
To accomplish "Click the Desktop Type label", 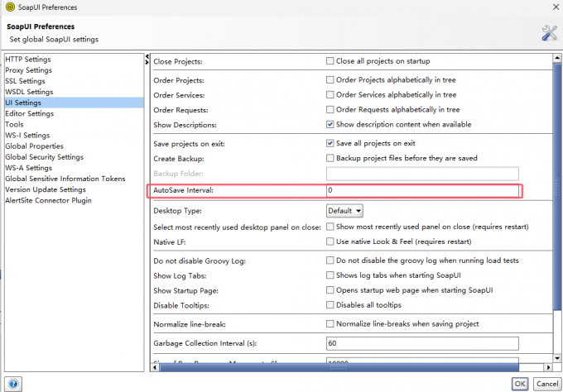I will point(178,211).
